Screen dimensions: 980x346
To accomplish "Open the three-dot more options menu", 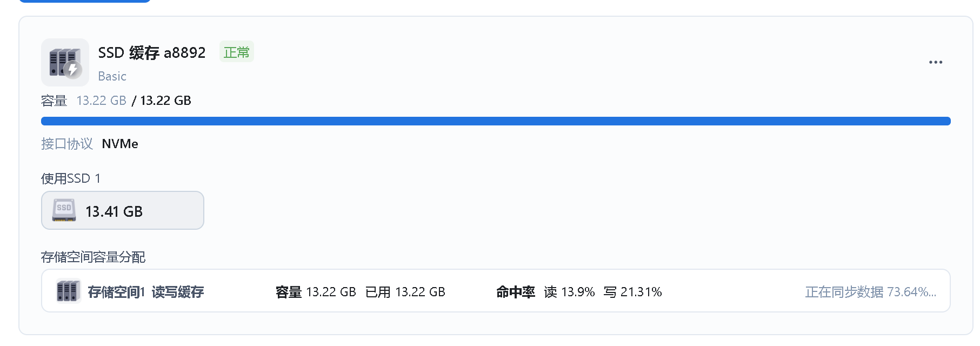I will coord(936,62).
